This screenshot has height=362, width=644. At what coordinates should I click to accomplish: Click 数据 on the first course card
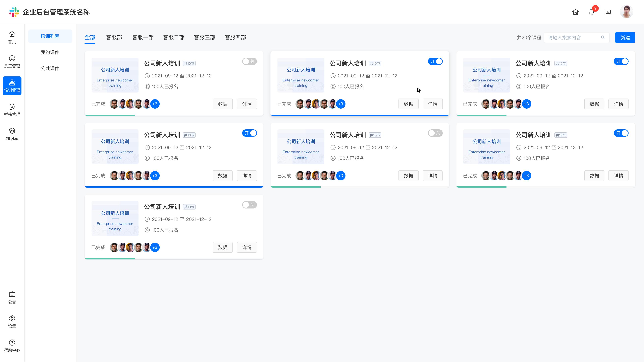tap(223, 104)
